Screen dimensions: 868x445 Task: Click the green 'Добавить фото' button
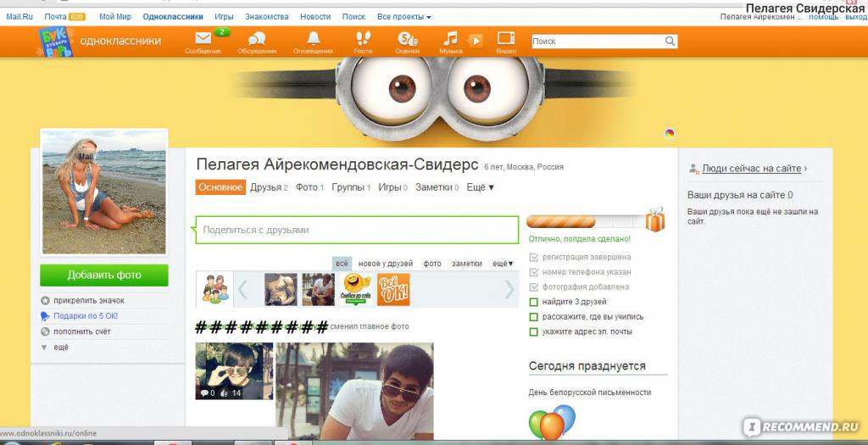tap(104, 275)
